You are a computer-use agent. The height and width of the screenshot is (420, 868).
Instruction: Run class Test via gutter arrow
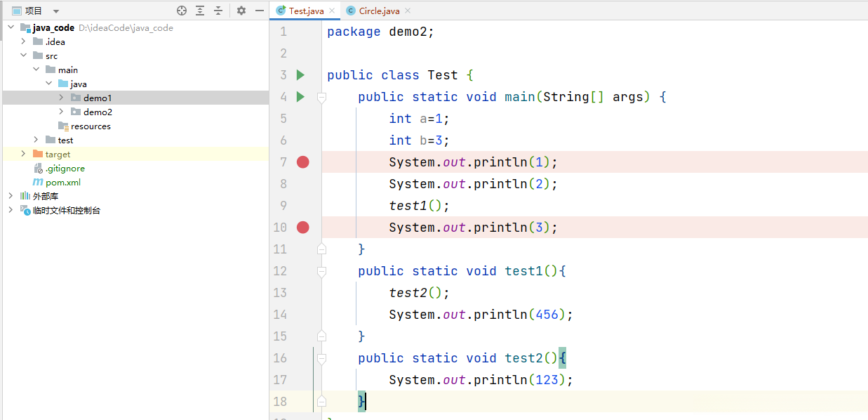[x=300, y=75]
